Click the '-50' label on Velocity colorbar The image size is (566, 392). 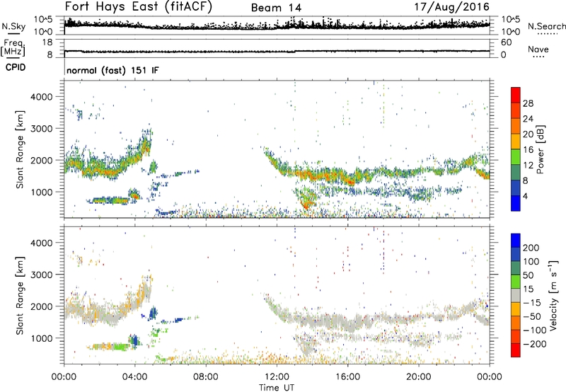[x=532, y=316]
